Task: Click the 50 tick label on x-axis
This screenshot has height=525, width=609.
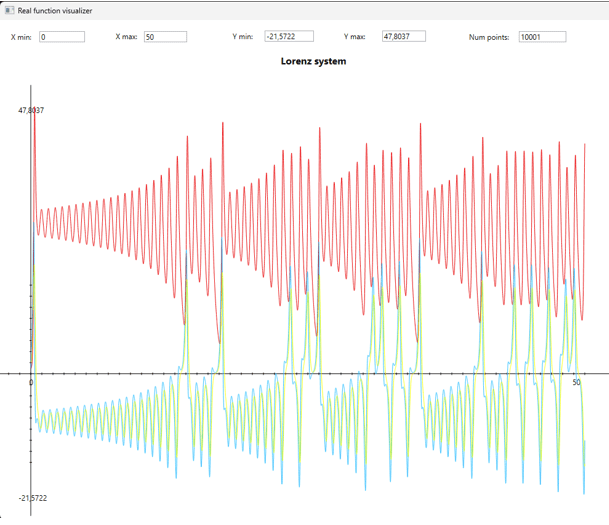Action: pyautogui.click(x=577, y=383)
